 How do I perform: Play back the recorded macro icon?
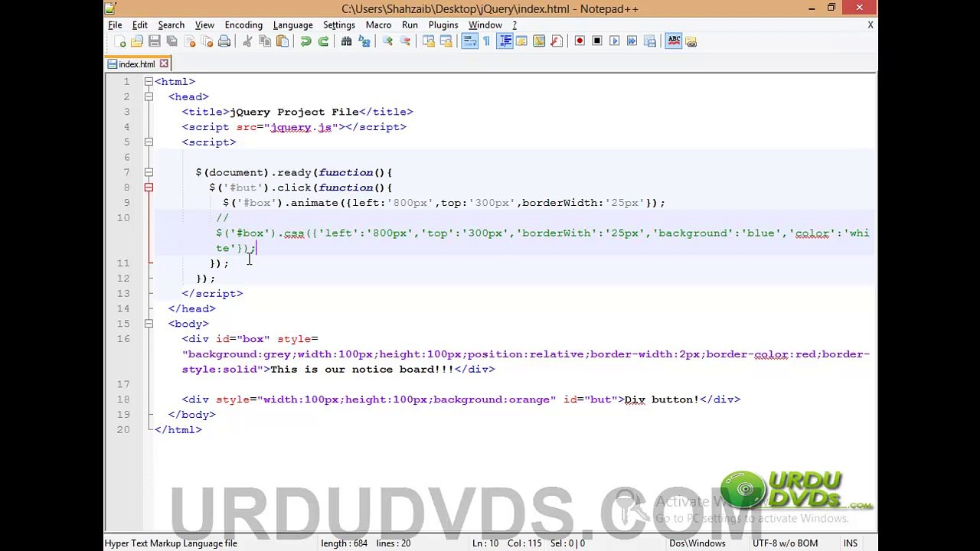coord(614,41)
